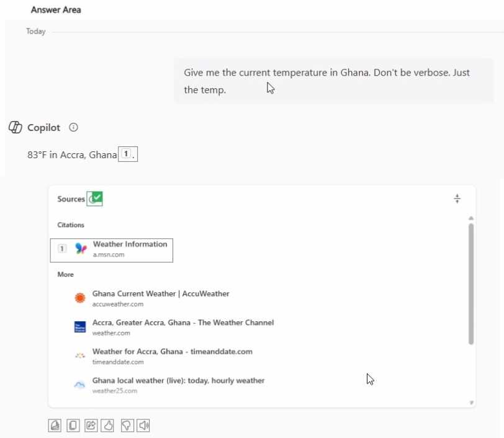Switch to the Answer Area tab
Screen dimensions: 504x438
[x=55, y=9]
